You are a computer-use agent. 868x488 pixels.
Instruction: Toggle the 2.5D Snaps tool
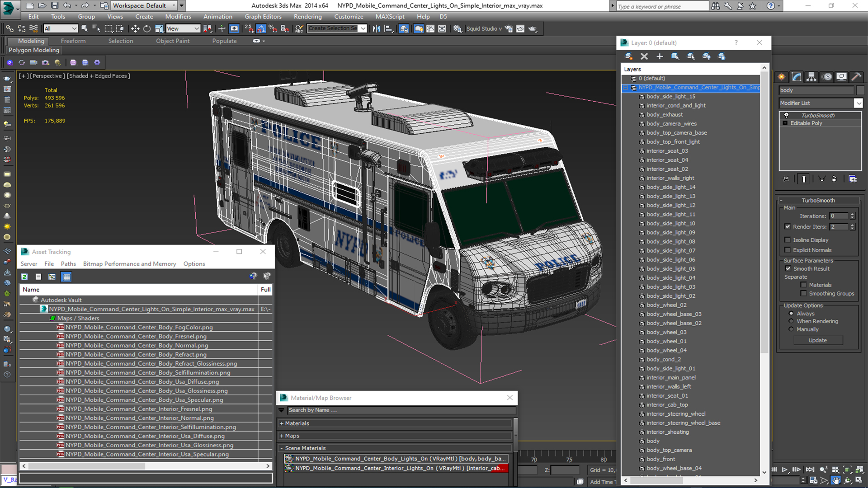coord(249,28)
